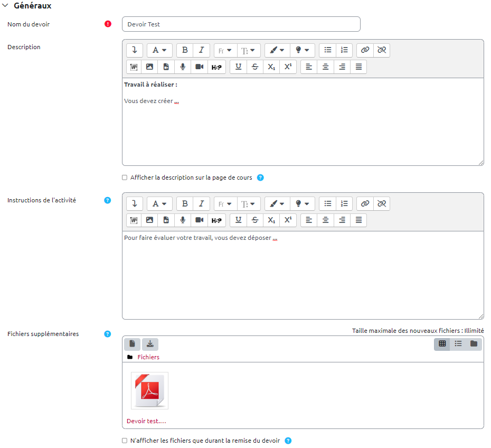Click record video icon in Instructions toolbar
The width and height of the screenshot is (491, 448).
[199, 220]
